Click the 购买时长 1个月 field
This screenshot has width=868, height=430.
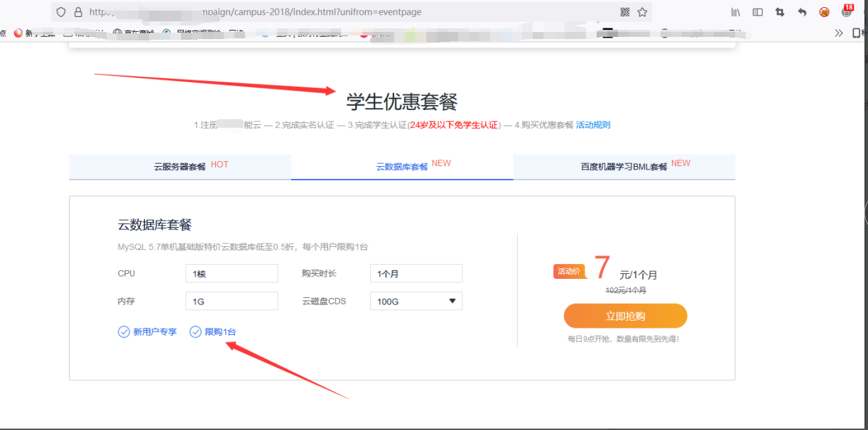pyautogui.click(x=416, y=273)
